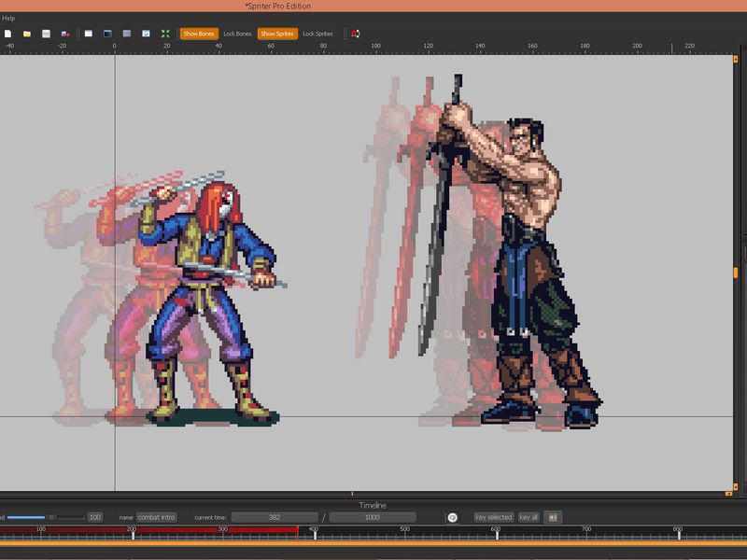747x560 pixels.
Task: Toggle the Show Bones button
Action: pos(199,34)
